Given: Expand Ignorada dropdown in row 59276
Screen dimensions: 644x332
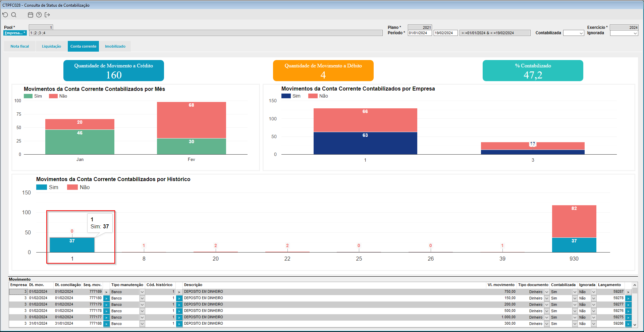Looking at the screenshot, I should pos(594,311).
